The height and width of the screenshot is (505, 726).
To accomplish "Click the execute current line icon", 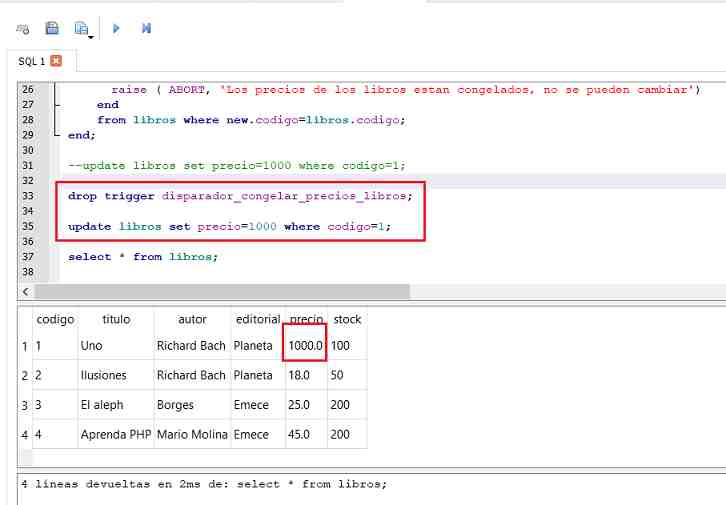I will coord(146,29).
